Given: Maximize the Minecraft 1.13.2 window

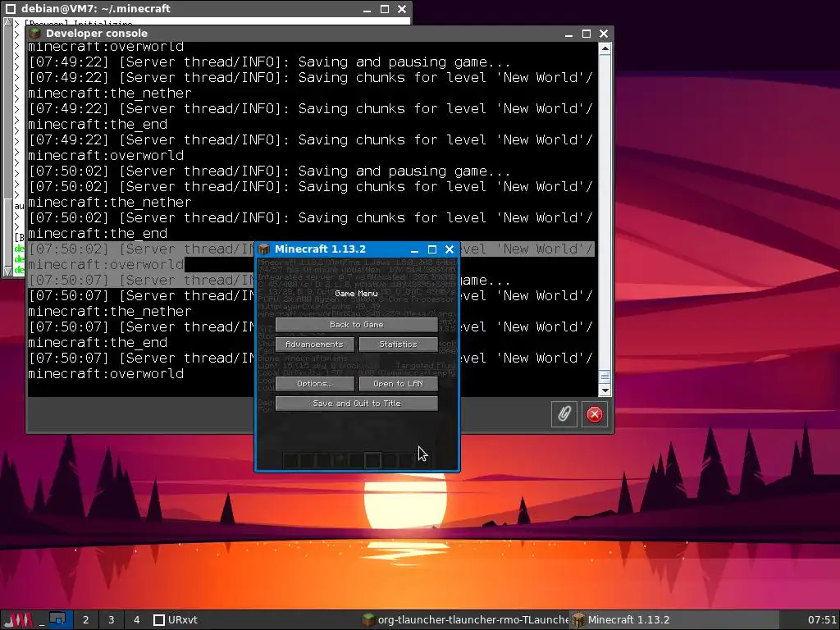Looking at the screenshot, I should (x=432, y=249).
